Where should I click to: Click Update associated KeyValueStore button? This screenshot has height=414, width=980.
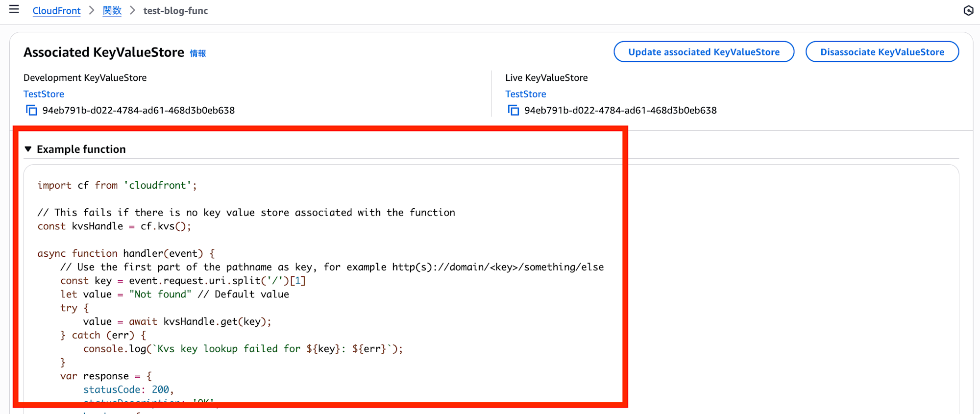[704, 52]
